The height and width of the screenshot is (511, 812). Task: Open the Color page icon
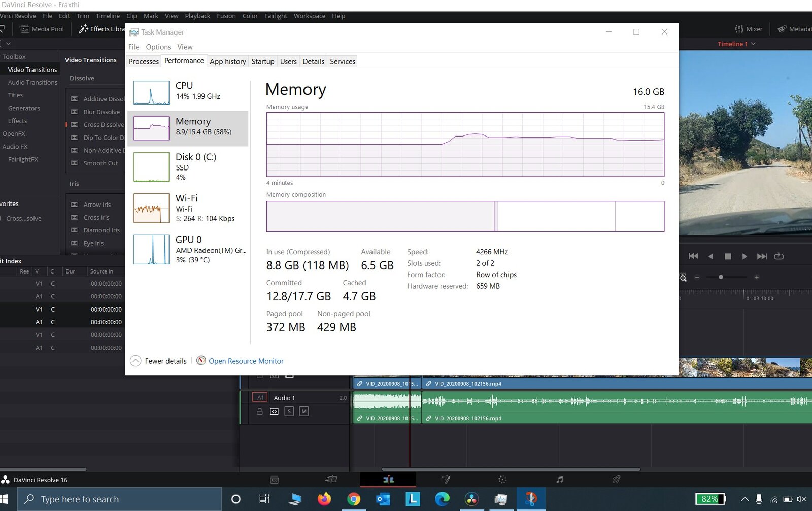(x=502, y=480)
